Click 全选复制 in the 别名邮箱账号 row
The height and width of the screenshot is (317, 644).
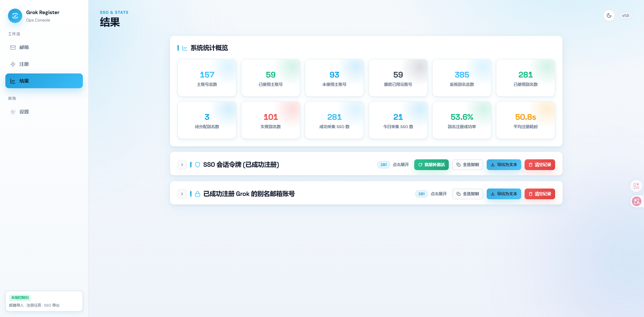pos(468,194)
